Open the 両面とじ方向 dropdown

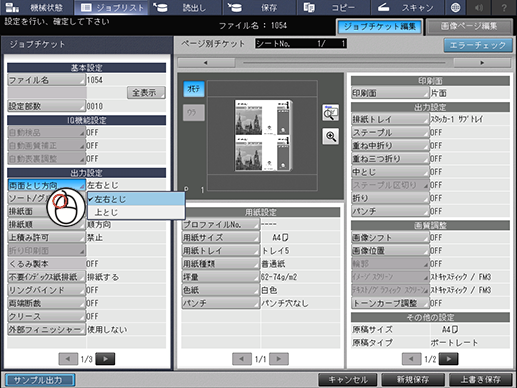46,185
